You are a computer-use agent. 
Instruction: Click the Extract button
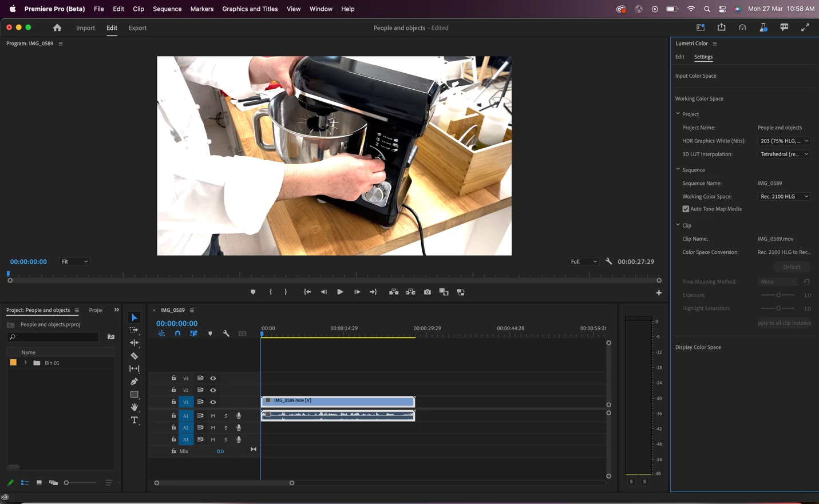pos(410,292)
